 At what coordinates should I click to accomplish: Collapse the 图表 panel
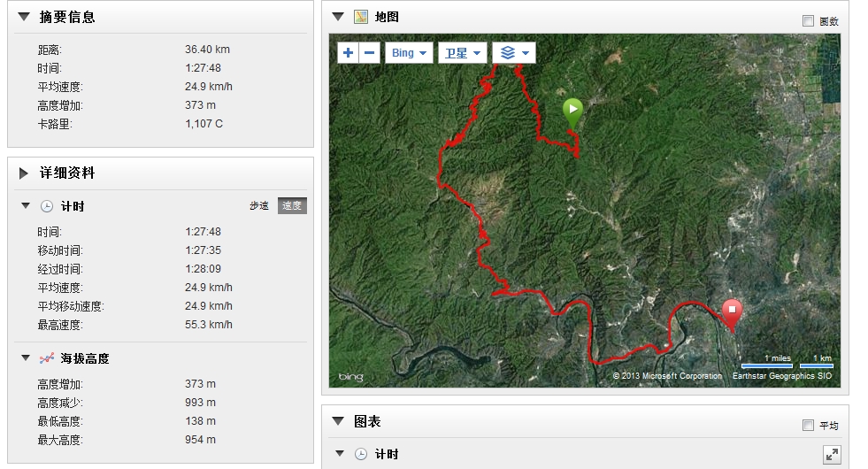tap(337, 421)
